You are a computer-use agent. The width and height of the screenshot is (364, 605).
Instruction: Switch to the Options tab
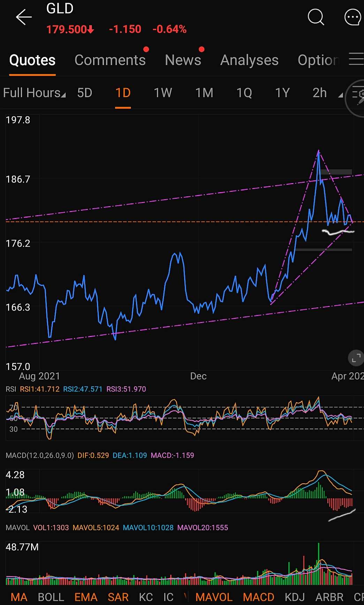coord(318,60)
